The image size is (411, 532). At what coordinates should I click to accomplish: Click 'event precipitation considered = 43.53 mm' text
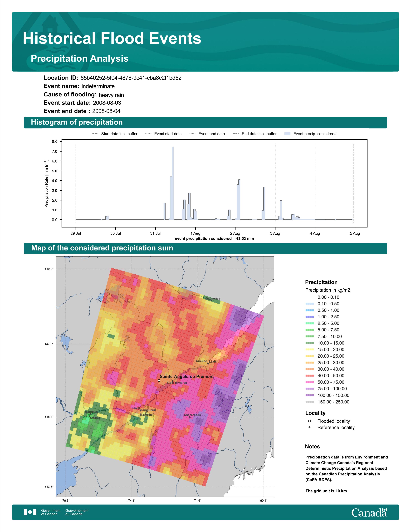pos(215,239)
